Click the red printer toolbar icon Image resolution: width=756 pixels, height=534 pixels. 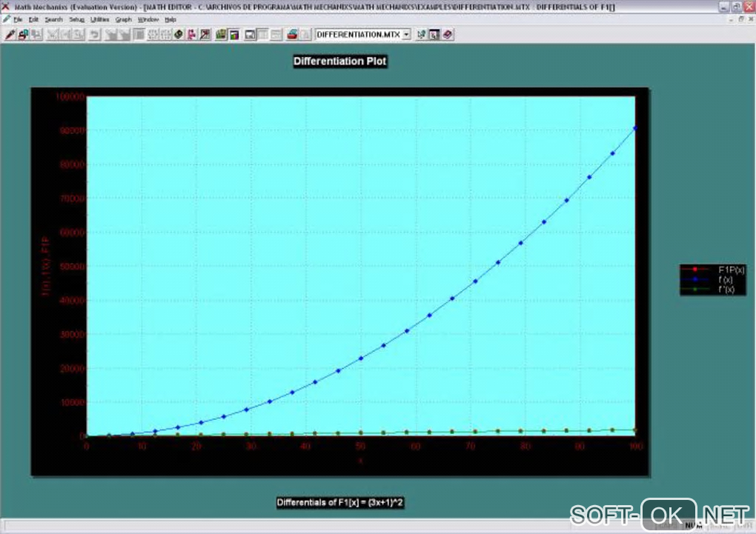292,34
